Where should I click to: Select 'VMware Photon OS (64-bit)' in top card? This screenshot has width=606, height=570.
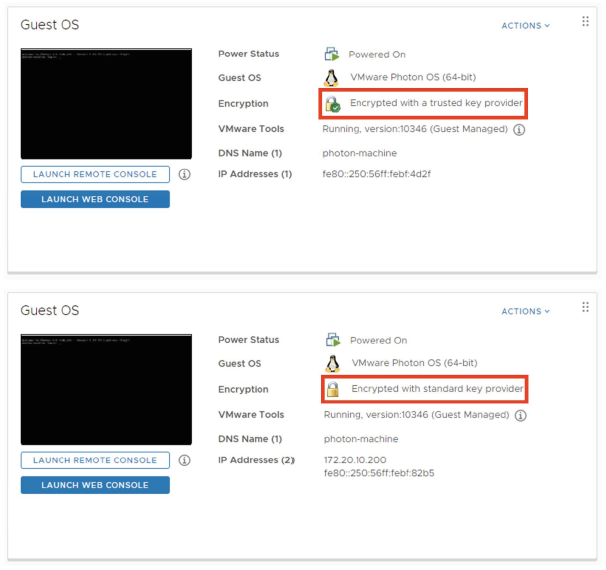click(413, 77)
